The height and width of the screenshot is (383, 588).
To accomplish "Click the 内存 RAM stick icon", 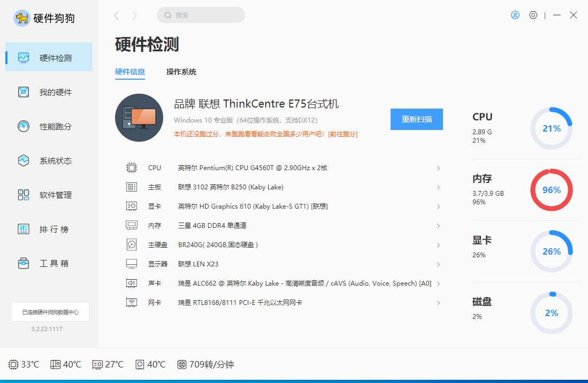I will coord(132,225).
